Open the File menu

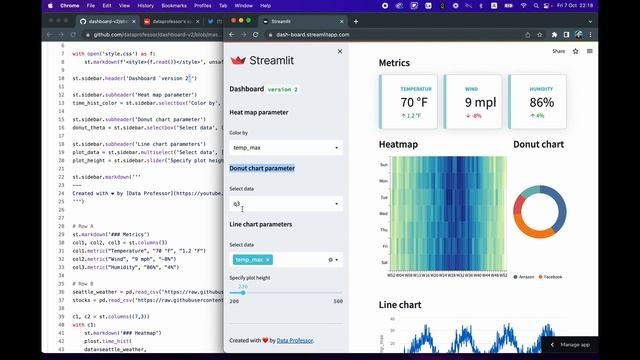91,6
